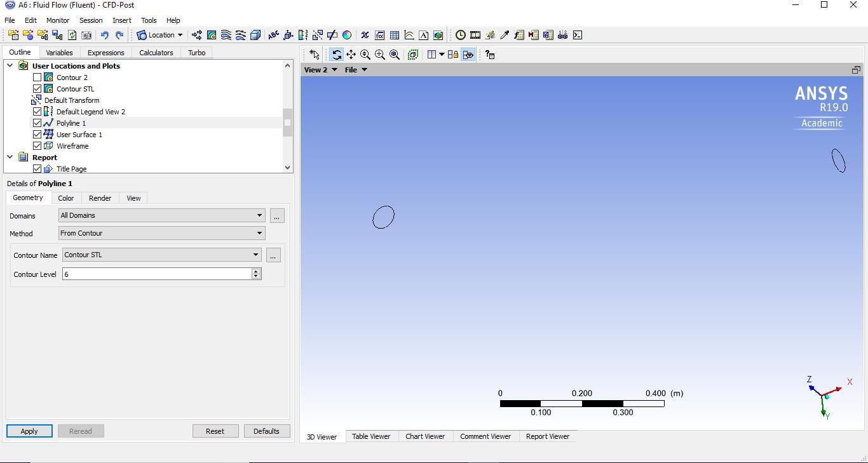Uncheck the Title Page checkbox
This screenshot has width=868, height=463.
[37, 169]
